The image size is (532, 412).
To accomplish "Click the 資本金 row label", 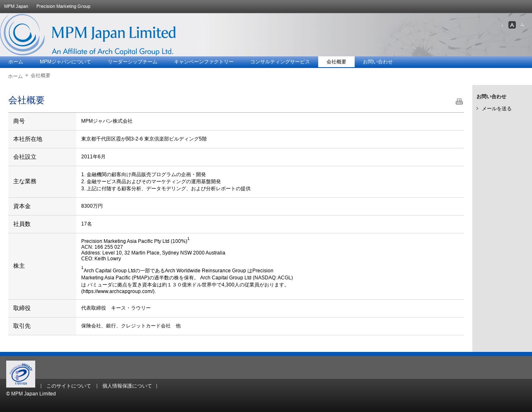I will [x=22, y=206].
